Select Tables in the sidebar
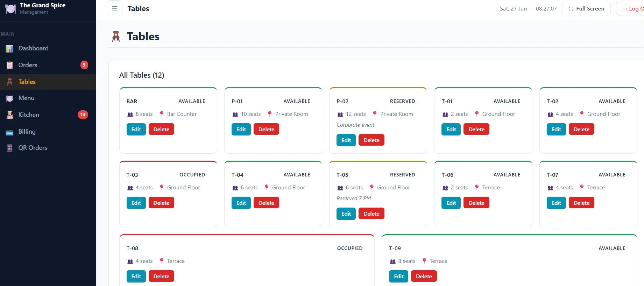644x286 pixels. 48,82
